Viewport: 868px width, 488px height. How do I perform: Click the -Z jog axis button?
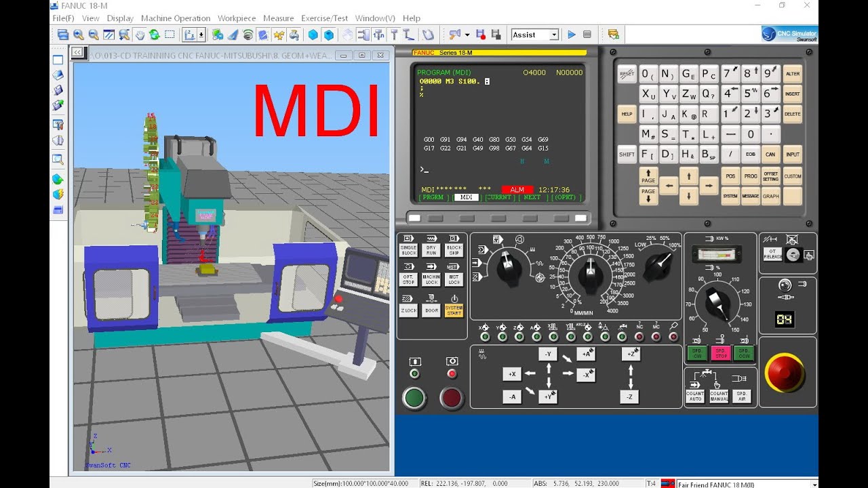tap(630, 397)
